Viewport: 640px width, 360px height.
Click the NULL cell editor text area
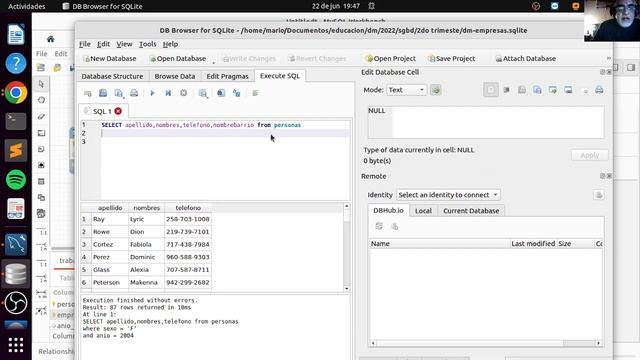coord(486,122)
